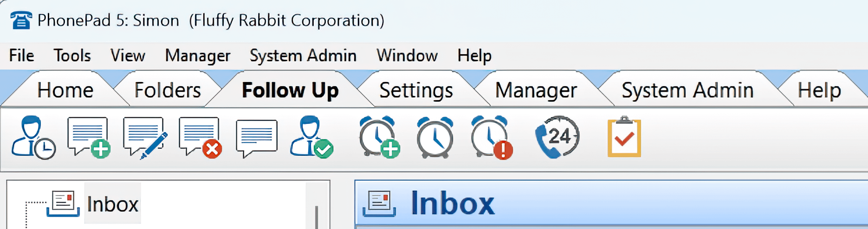Open the Manager menu in menu bar
Screen dimensions: 868x229
pyautogui.click(x=198, y=56)
